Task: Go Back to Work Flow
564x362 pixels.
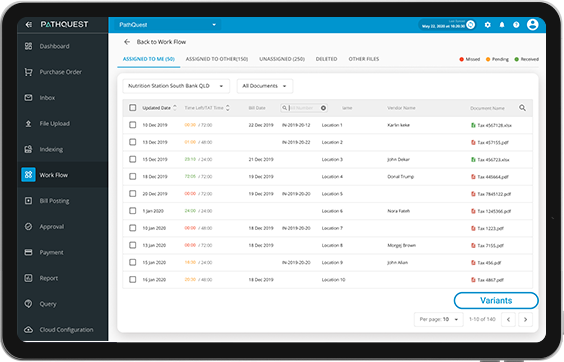Action: pyautogui.click(x=155, y=42)
